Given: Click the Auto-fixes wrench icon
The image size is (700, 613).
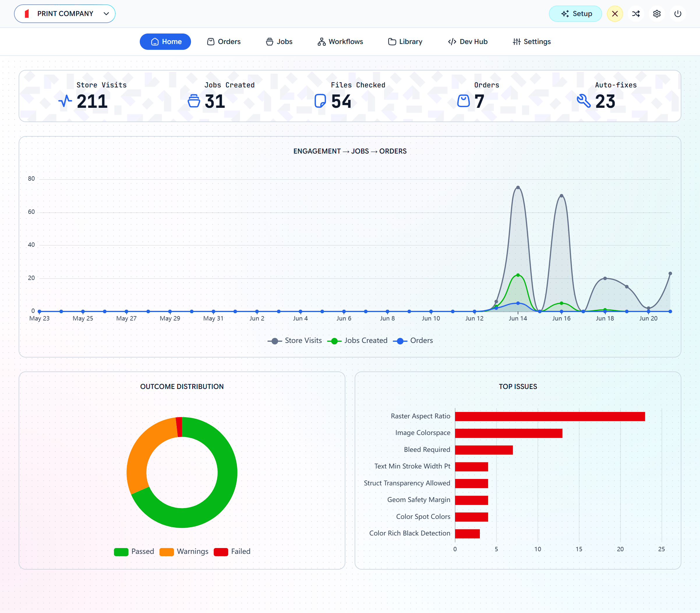Looking at the screenshot, I should point(584,101).
